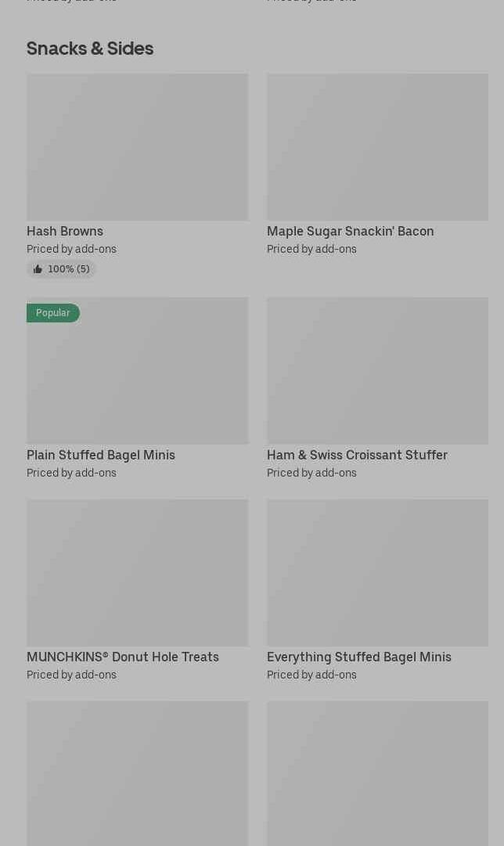Click Everything Stuffed Bagel Minis name

coord(359,657)
